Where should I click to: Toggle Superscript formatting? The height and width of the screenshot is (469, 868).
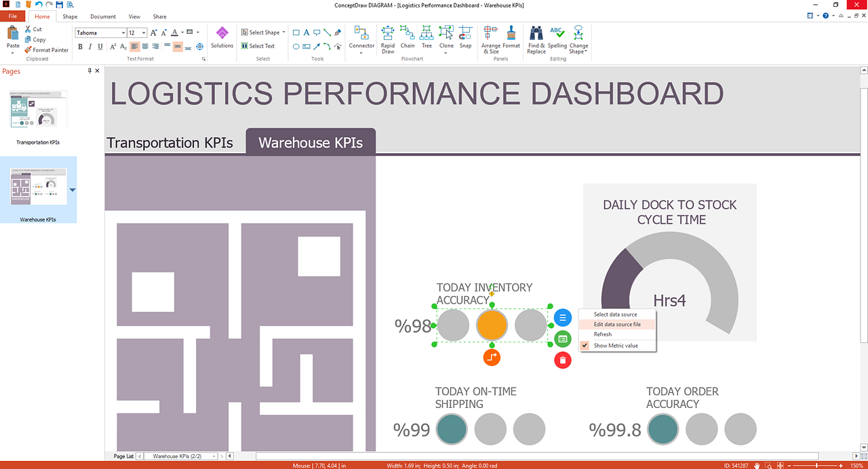[x=113, y=47]
